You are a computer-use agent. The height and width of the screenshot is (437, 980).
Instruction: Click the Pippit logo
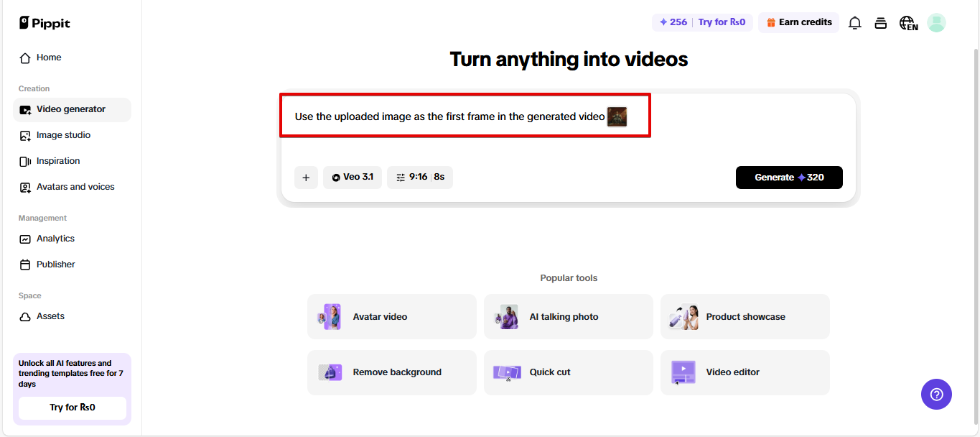click(45, 23)
